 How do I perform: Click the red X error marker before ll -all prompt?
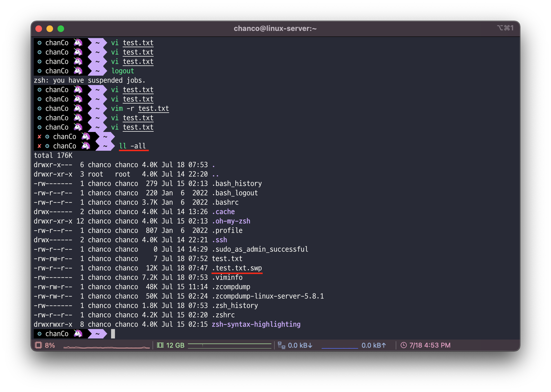(40, 146)
